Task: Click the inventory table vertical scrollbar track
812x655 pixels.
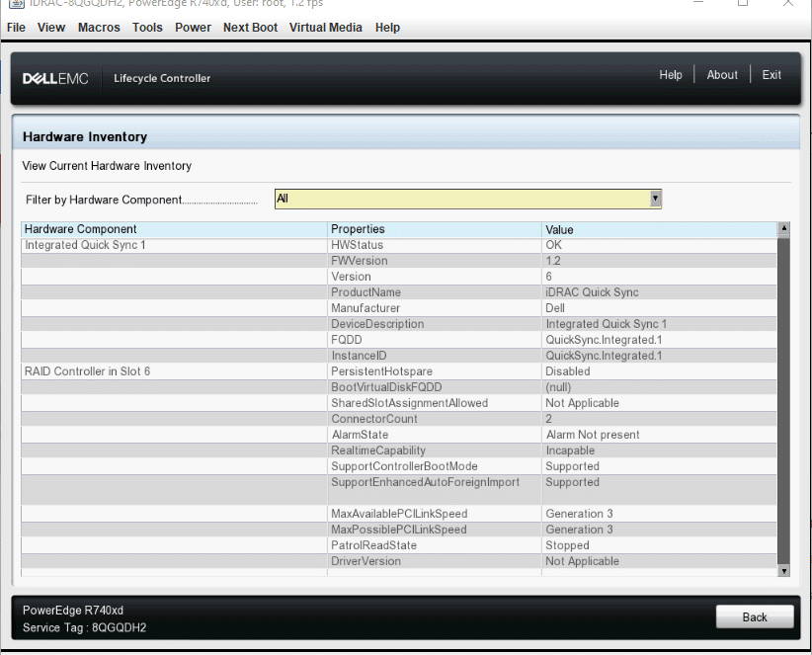Action: 783,400
